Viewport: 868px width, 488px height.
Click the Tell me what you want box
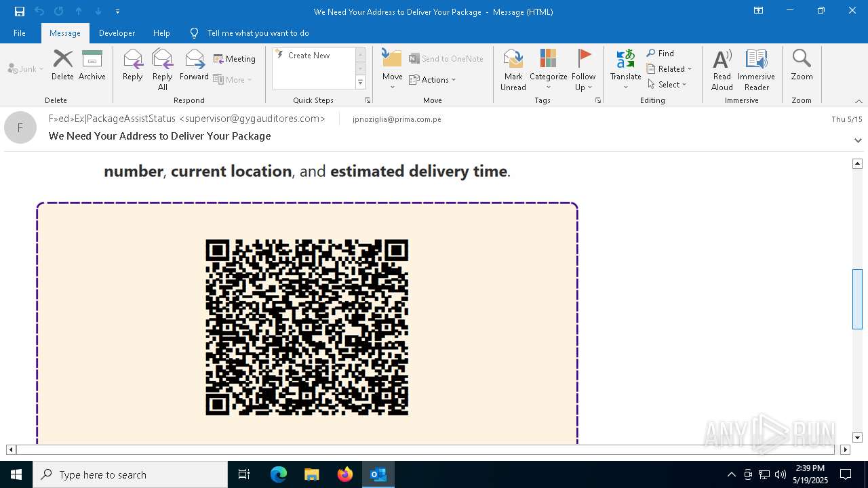click(258, 33)
